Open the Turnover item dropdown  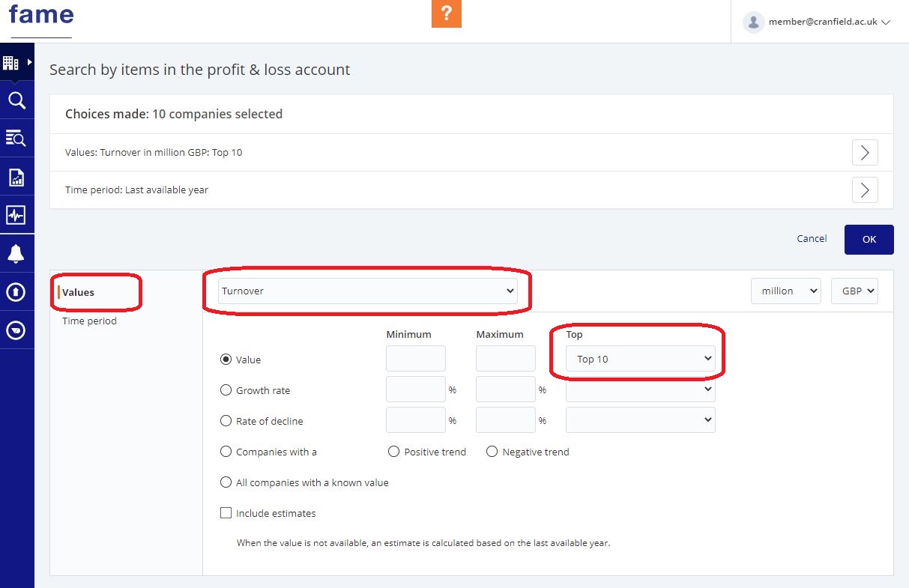tap(367, 291)
